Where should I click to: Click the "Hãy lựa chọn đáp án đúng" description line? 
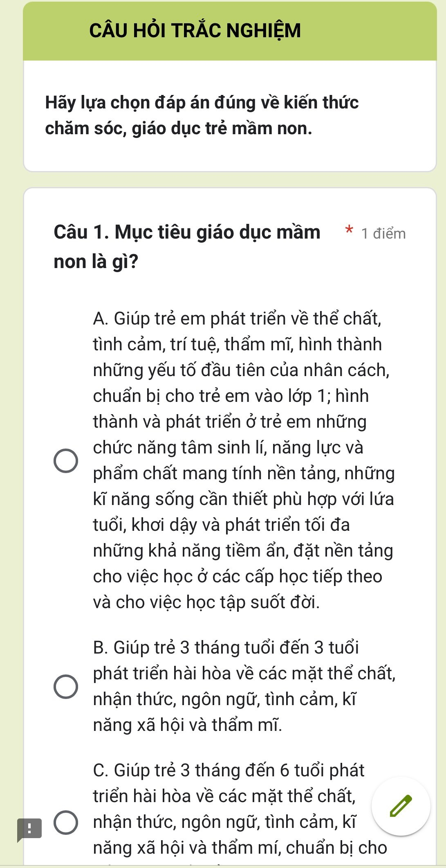click(202, 102)
